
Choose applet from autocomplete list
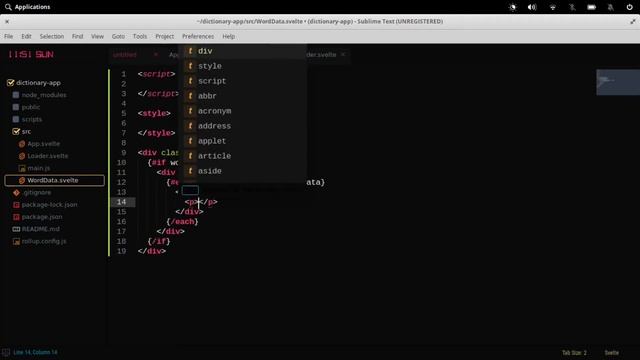(242, 141)
